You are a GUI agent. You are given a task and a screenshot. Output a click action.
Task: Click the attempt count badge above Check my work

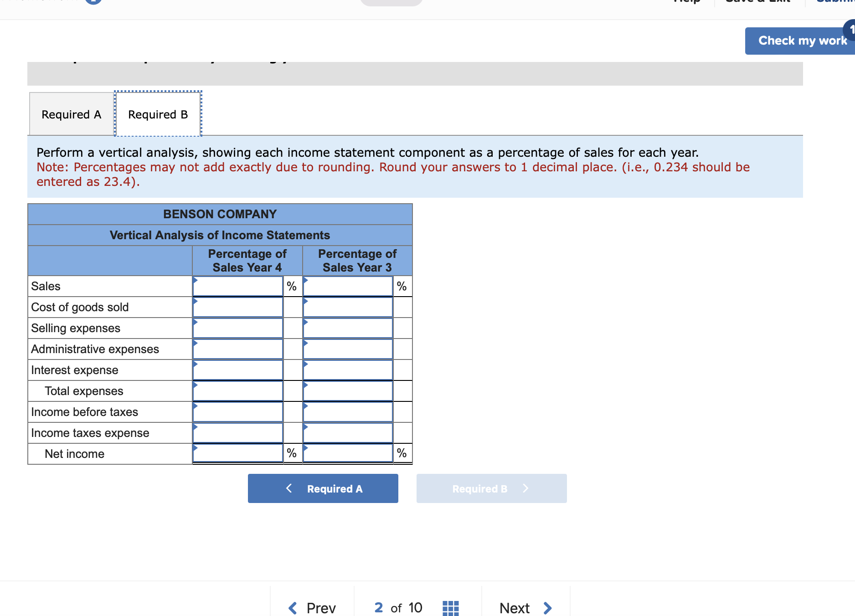[850, 29]
